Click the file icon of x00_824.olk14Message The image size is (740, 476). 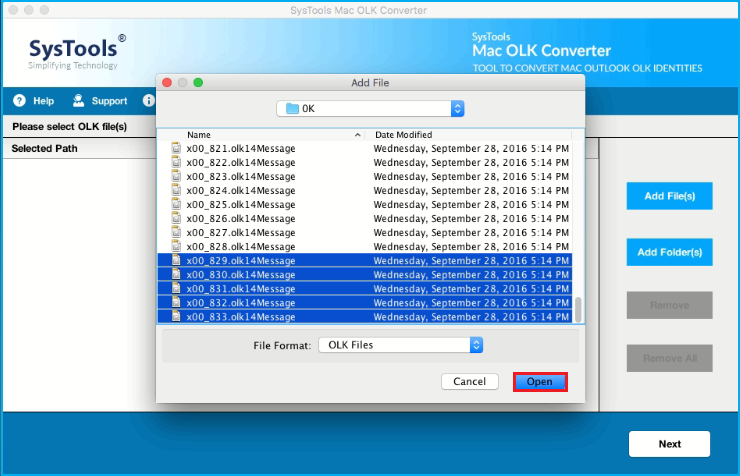pyautogui.click(x=177, y=190)
